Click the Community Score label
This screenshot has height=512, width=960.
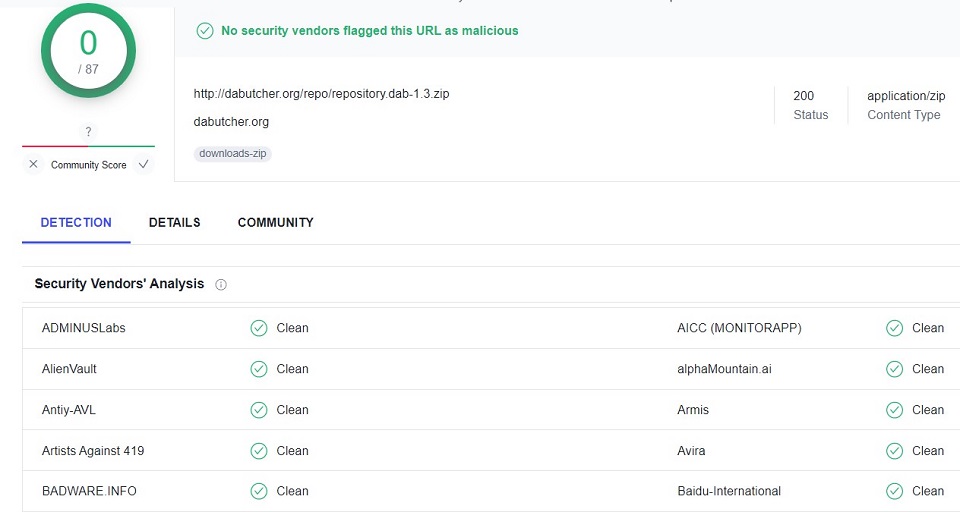89,165
